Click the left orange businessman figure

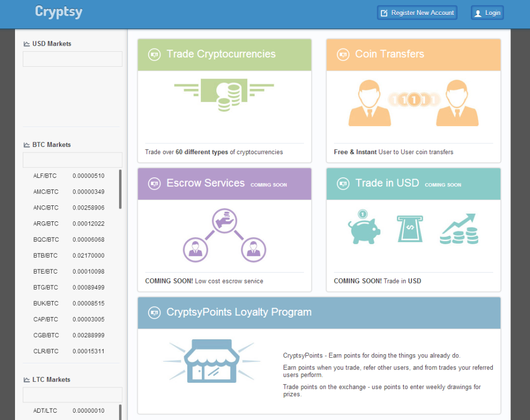(x=370, y=103)
